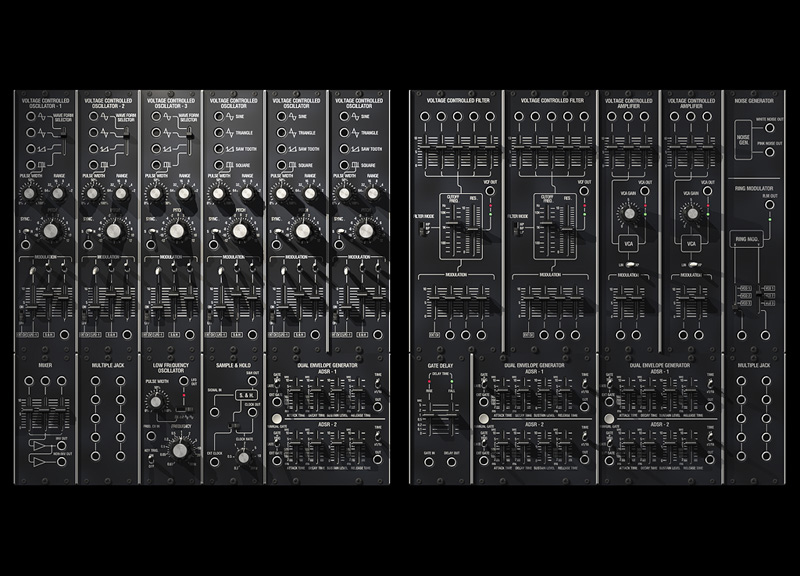Click the square wave jack on Oscillator 2
This screenshot has width=800, height=576.
[x=91, y=164]
